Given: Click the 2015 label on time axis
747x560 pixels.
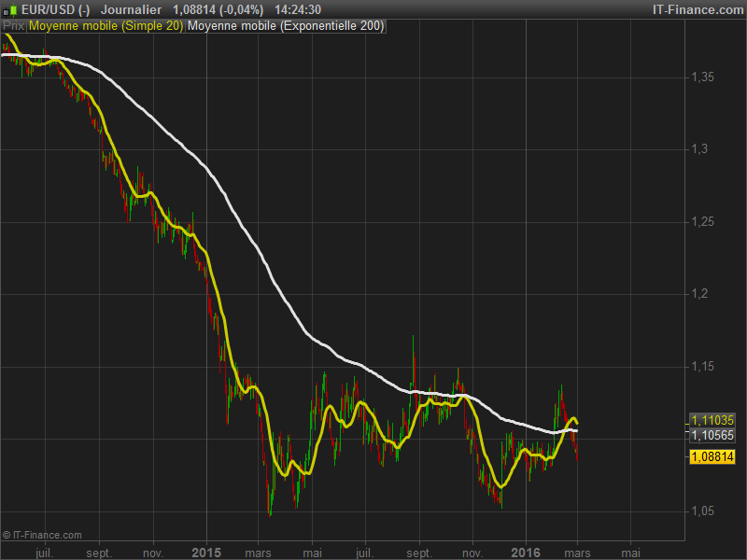Looking at the screenshot, I should point(206,553).
